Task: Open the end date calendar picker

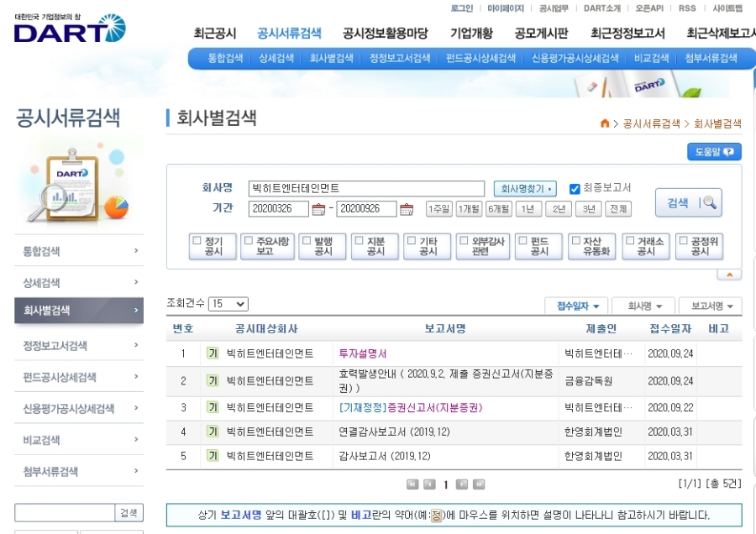Action: 407,209
